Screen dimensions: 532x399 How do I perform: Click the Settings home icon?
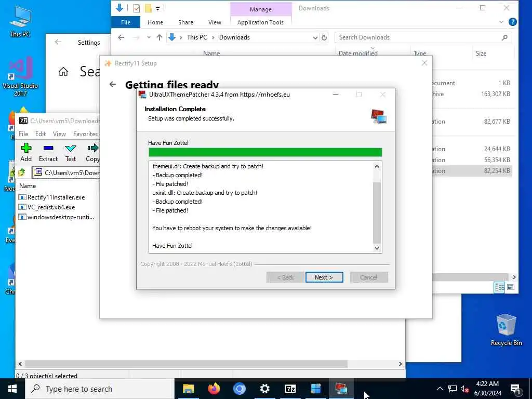pos(63,72)
